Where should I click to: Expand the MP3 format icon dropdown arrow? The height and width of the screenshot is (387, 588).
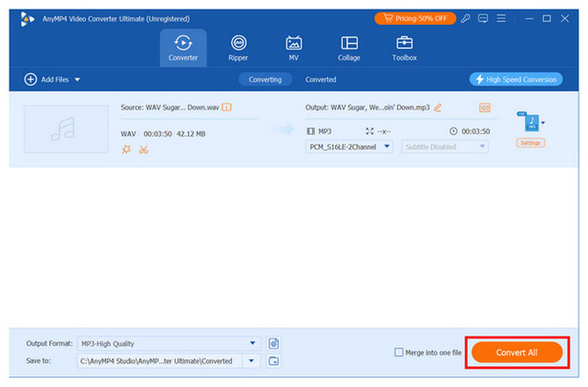coord(543,123)
